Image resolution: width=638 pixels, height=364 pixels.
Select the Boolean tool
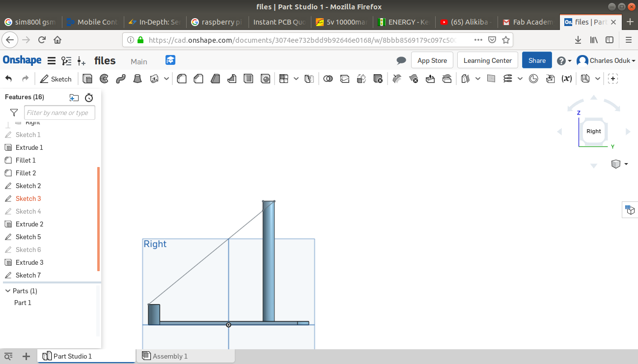[328, 79]
